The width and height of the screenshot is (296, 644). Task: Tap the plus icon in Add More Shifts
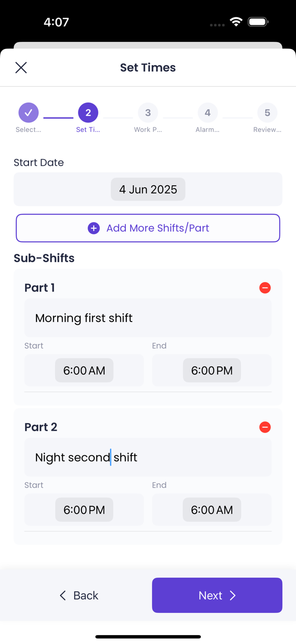tap(94, 228)
